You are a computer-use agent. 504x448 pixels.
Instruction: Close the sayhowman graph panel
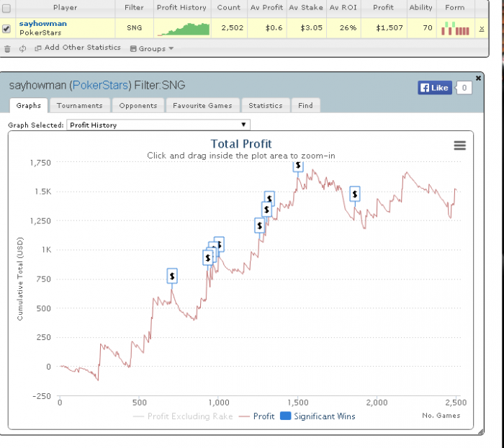[478, 79]
